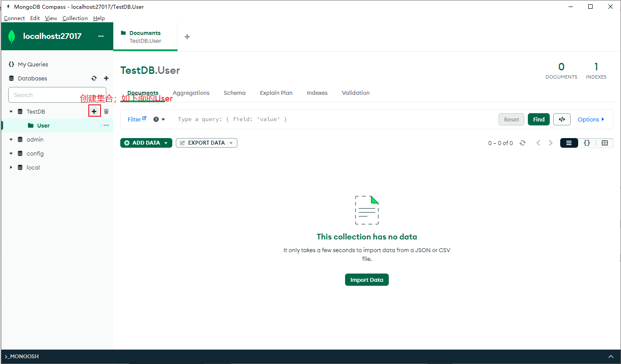
Task: Select the admin database
Action: click(x=35, y=139)
